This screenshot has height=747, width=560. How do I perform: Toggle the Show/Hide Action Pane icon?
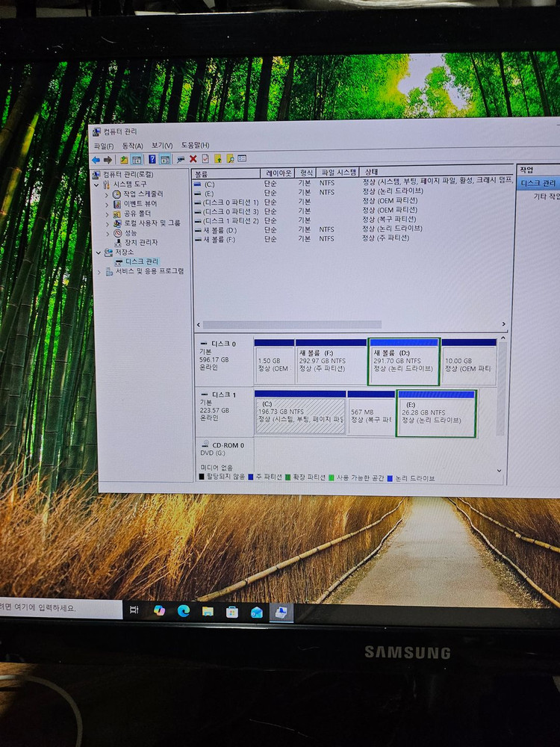point(165,159)
